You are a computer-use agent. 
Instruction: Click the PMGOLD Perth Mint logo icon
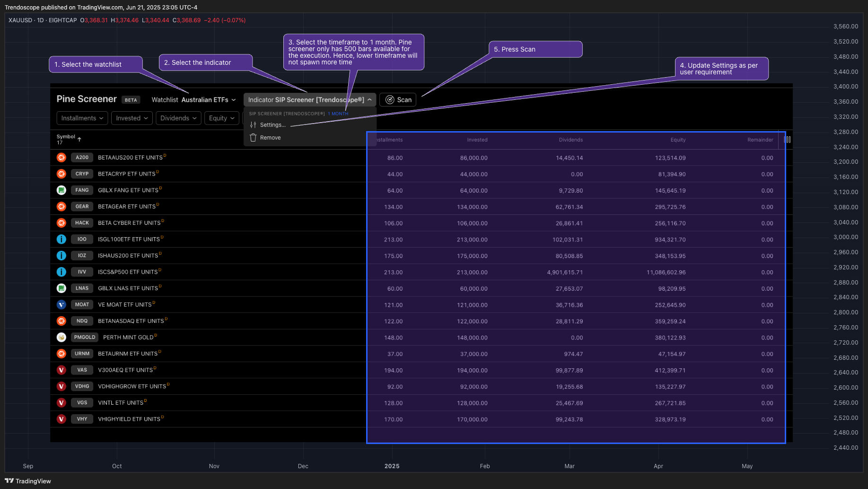point(61,338)
